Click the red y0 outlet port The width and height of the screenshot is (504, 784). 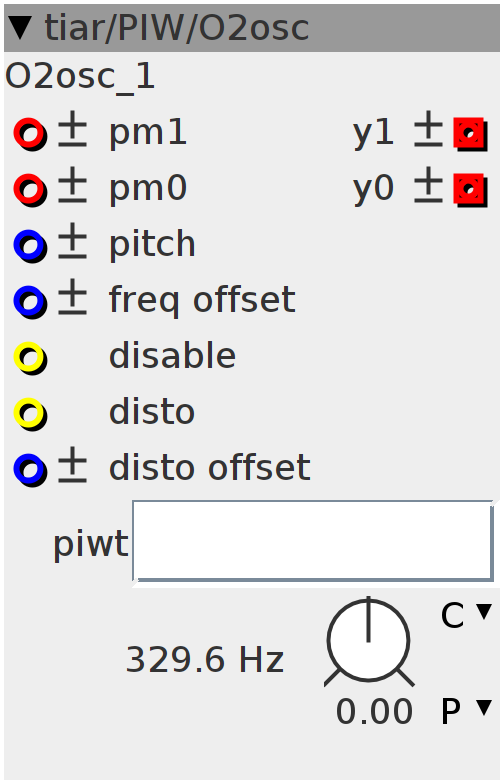[x=470, y=190]
